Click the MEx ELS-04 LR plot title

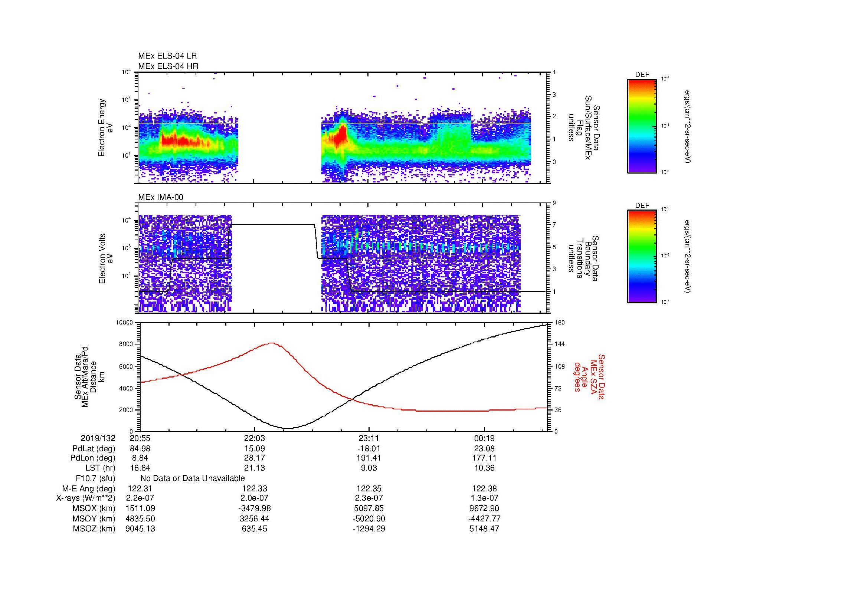click(167, 56)
